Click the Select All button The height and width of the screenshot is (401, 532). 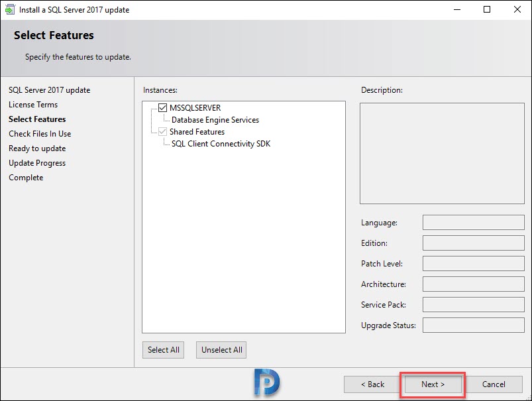(163, 350)
